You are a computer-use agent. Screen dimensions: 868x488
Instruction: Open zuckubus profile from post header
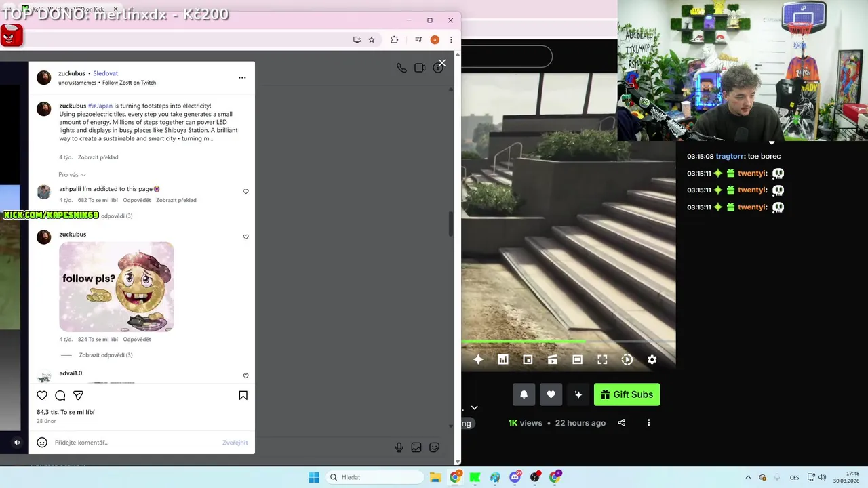pos(72,73)
